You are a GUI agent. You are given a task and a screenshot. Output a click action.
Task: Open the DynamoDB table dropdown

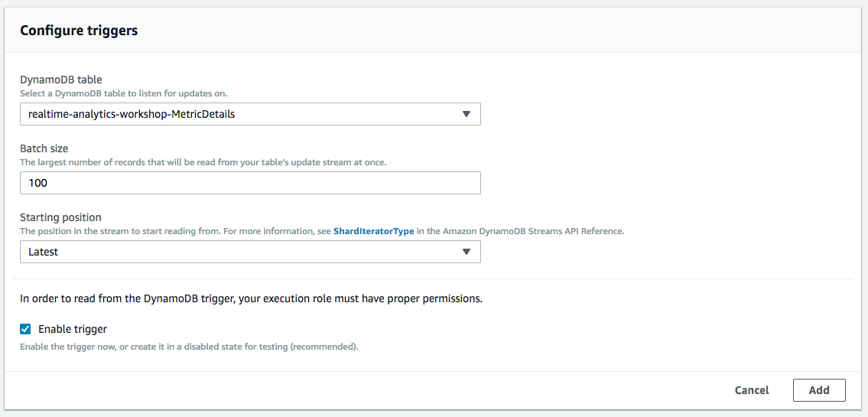250,114
